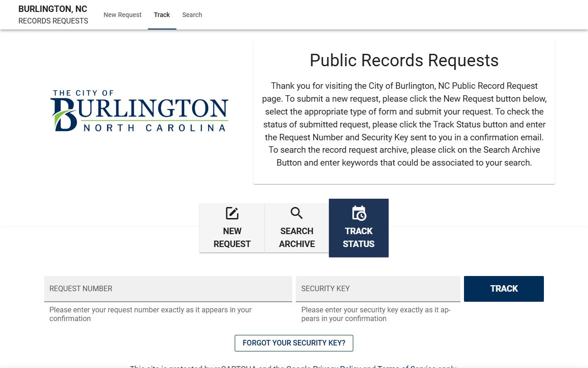588x368 pixels.
Task: Click the dark blue TRACK button
Action: [504, 289]
